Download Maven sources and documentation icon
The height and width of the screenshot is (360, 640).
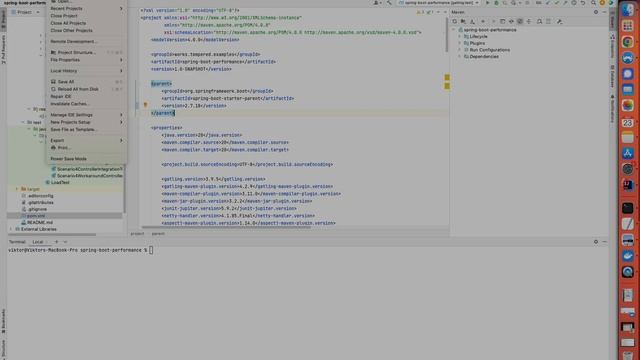472,21
